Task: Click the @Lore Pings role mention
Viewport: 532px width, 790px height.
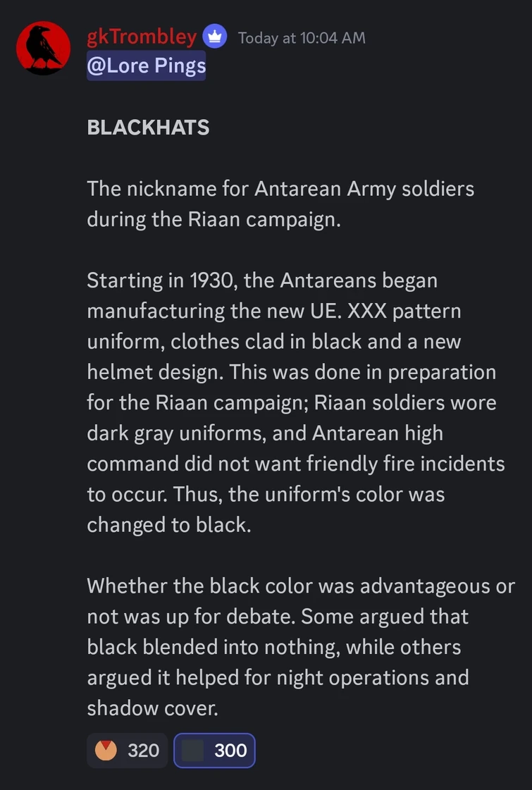Action: tap(147, 66)
